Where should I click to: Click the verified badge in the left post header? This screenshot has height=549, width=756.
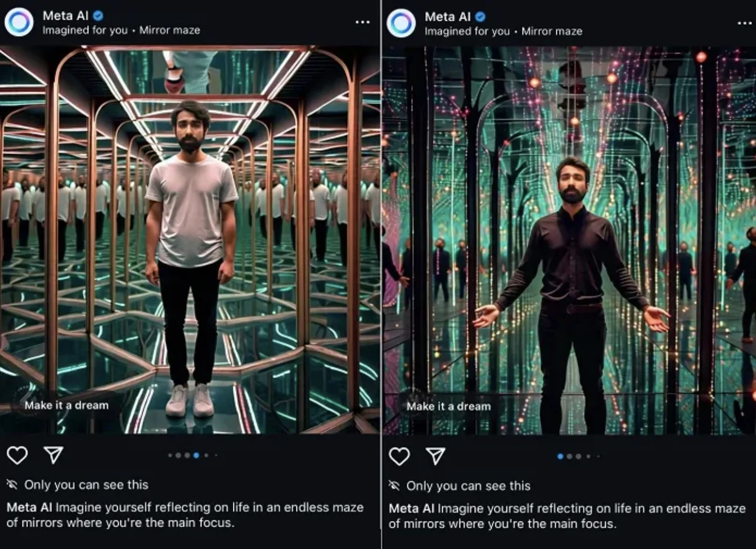[x=98, y=16]
